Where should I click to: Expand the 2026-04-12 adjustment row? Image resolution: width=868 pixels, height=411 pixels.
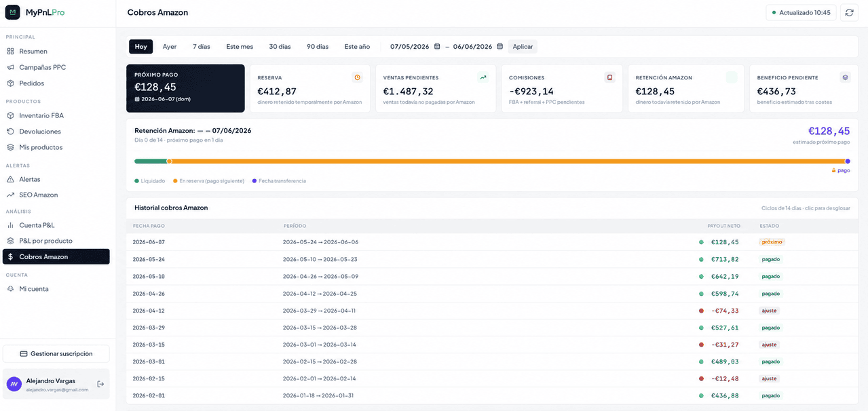coord(492,311)
